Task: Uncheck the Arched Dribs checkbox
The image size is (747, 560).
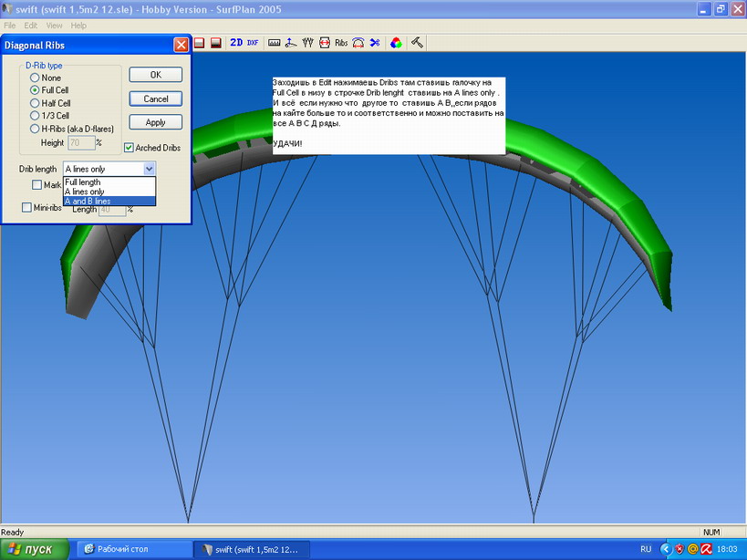Action: (x=129, y=148)
